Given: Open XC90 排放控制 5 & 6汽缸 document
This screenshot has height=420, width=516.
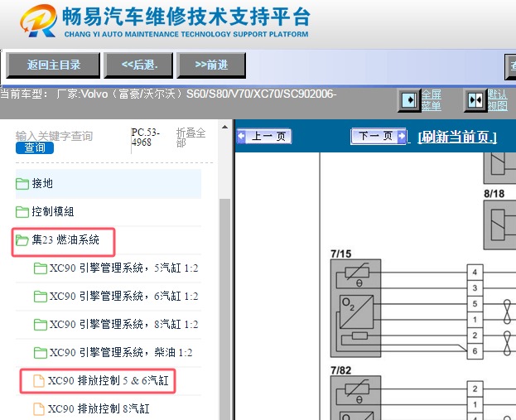Looking at the screenshot, I should click(x=109, y=381).
